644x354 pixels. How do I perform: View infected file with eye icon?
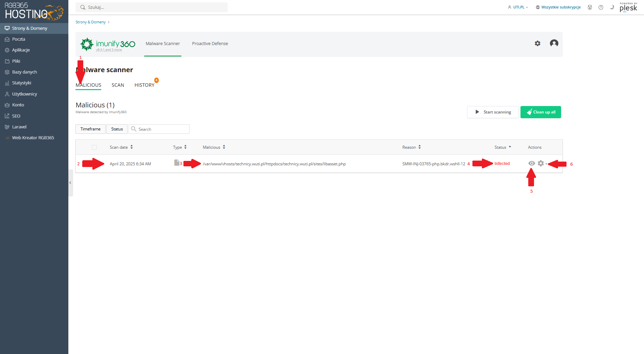coord(532,164)
